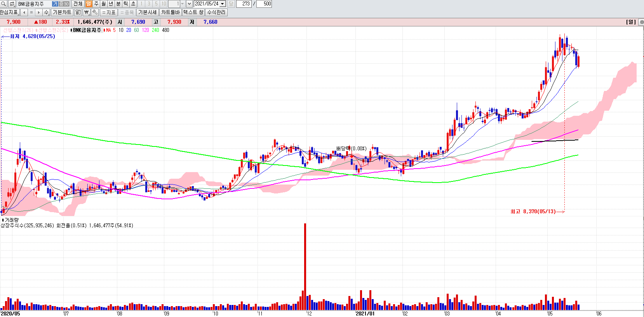The height and width of the screenshot is (317, 644).
Task: Click the current price 7,900
Action: [14, 22]
